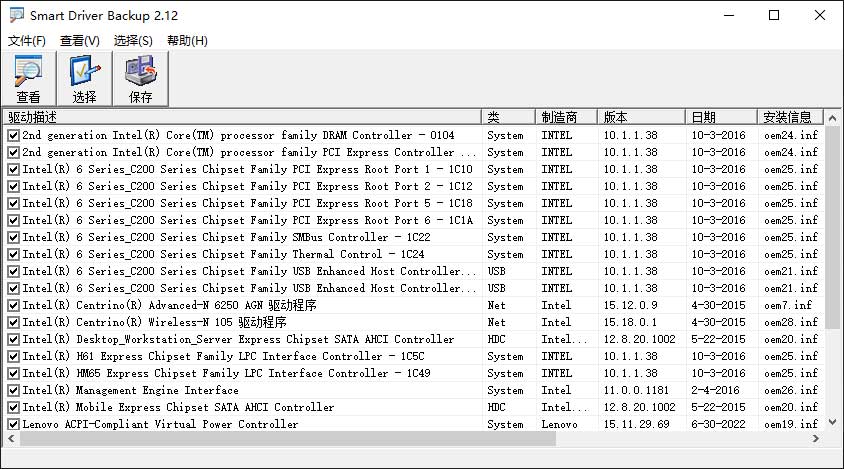Uncheck the PCI Express Root Port 1 - 1C10 driver
This screenshot has height=469, width=844.
[13, 170]
